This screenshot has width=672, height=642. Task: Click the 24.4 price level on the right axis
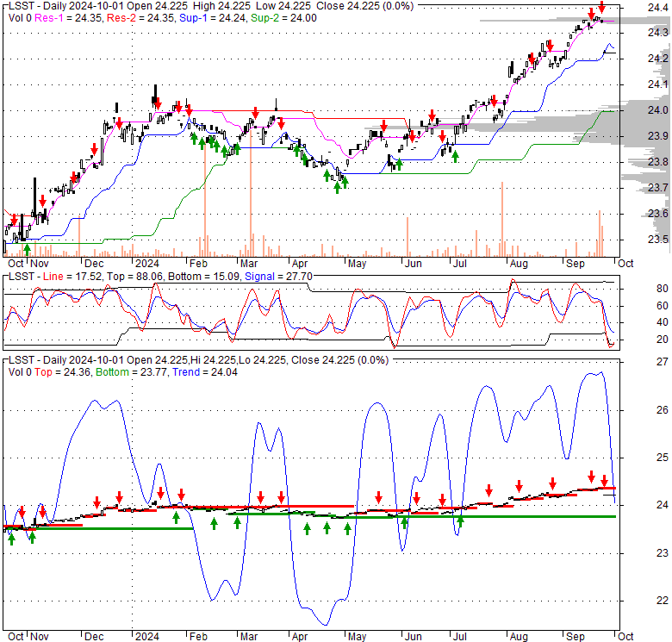pos(658,7)
